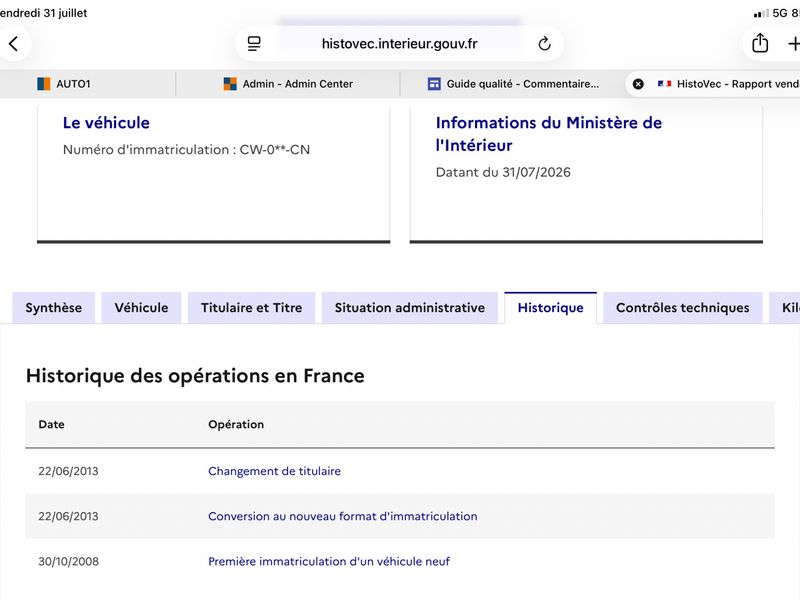Switch to the Admin - Admin Center tab

click(x=288, y=84)
